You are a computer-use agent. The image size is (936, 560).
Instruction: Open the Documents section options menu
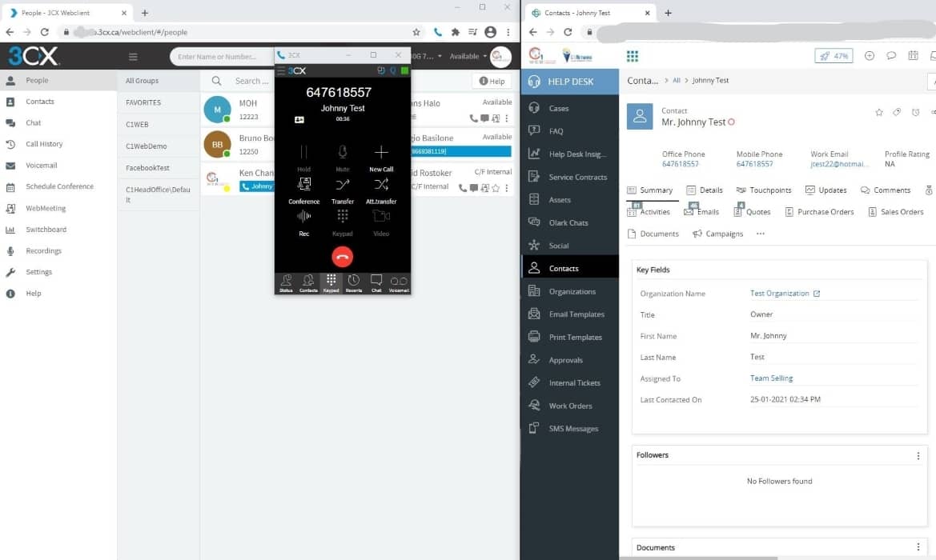click(x=918, y=547)
